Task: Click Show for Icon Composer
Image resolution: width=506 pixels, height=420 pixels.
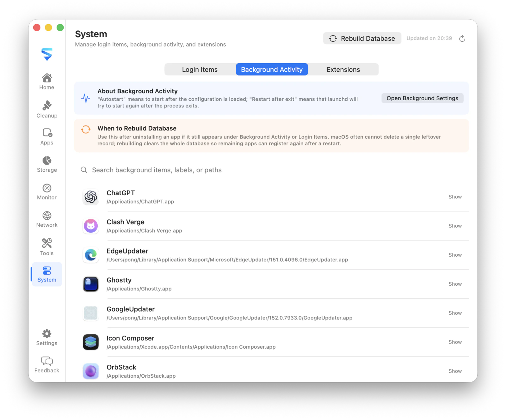Action: [x=455, y=342]
